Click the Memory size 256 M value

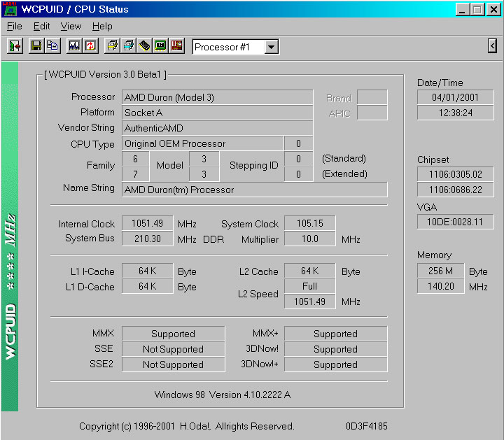click(441, 271)
